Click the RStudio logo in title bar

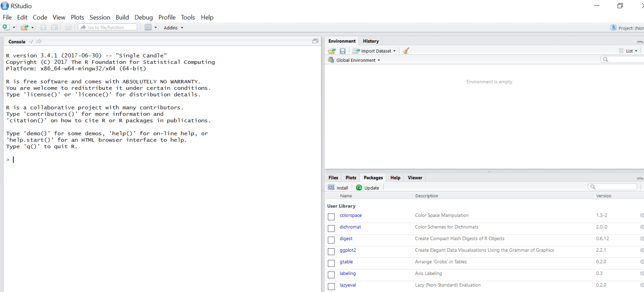(x=5, y=6)
